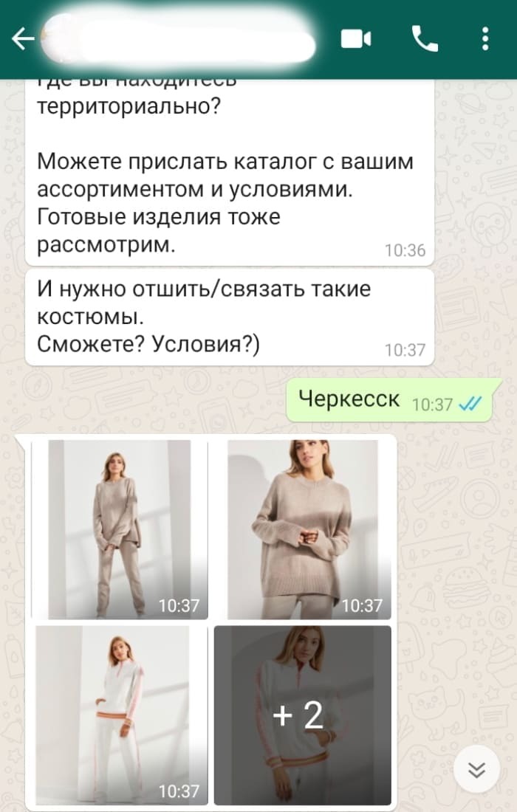The width and height of the screenshot is (517, 812).
Task: Jump to latest messages with double-chevron button
Action: click(x=476, y=770)
